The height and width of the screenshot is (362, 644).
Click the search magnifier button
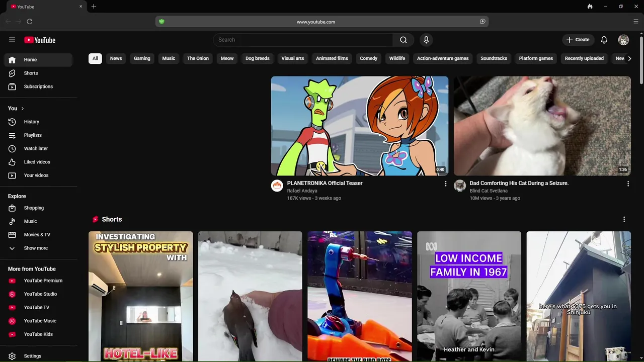404,40
